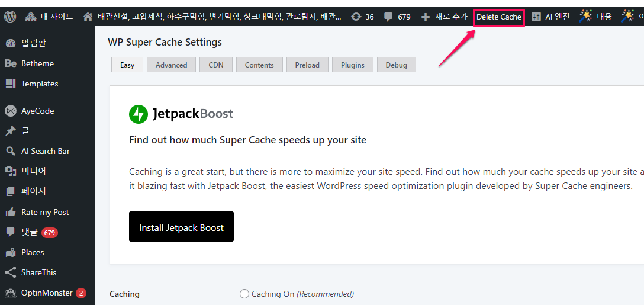This screenshot has width=644, height=305.
Task: Click the 댓글 comment bubble sidebar icon
Action: click(11, 233)
